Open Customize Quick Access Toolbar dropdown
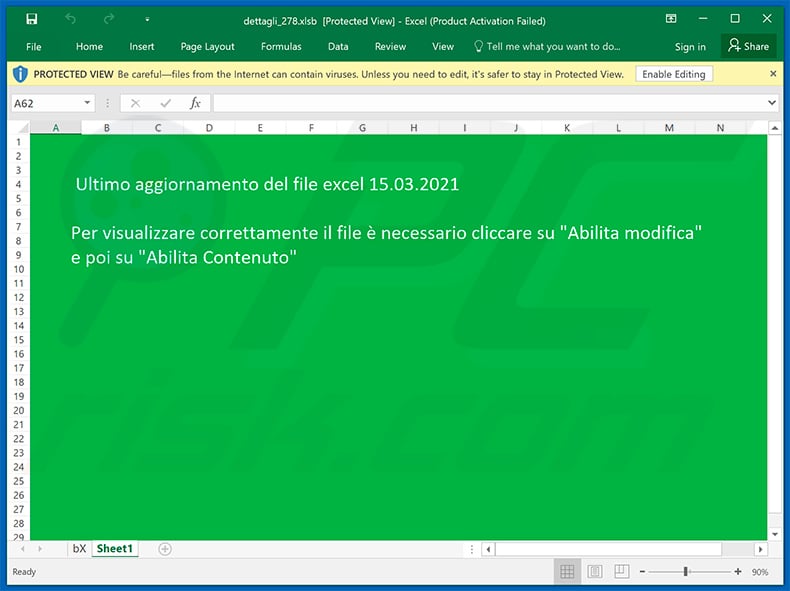Screen dimensions: 790x591 coord(147,19)
